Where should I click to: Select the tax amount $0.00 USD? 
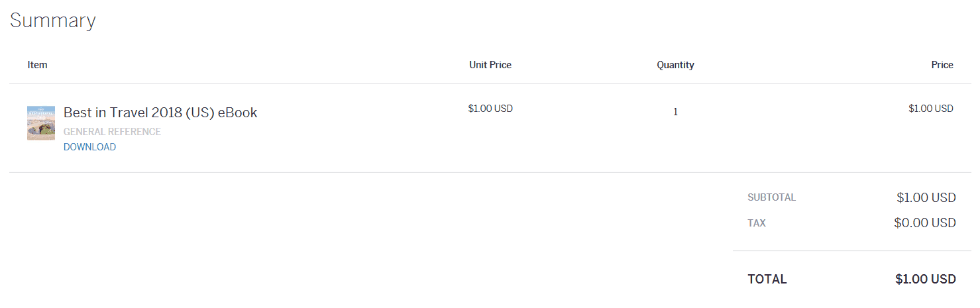(x=925, y=223)
